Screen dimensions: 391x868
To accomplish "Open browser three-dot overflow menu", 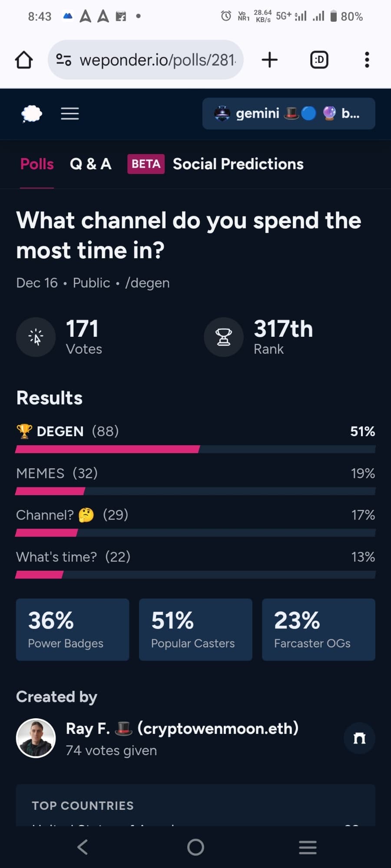I will 367,59.
